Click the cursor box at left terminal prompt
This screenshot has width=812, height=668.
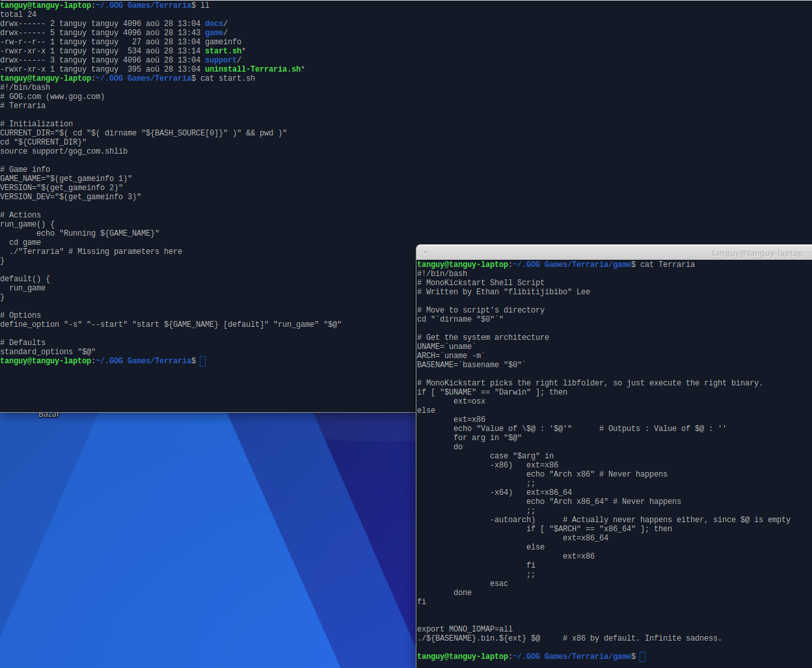click(x=202, y=361)
